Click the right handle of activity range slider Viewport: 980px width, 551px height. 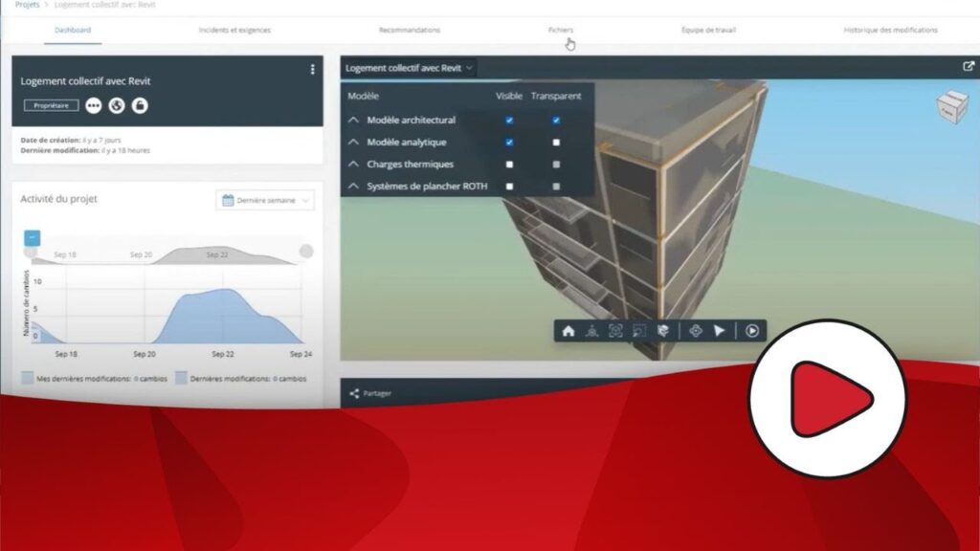pos(305,252)
